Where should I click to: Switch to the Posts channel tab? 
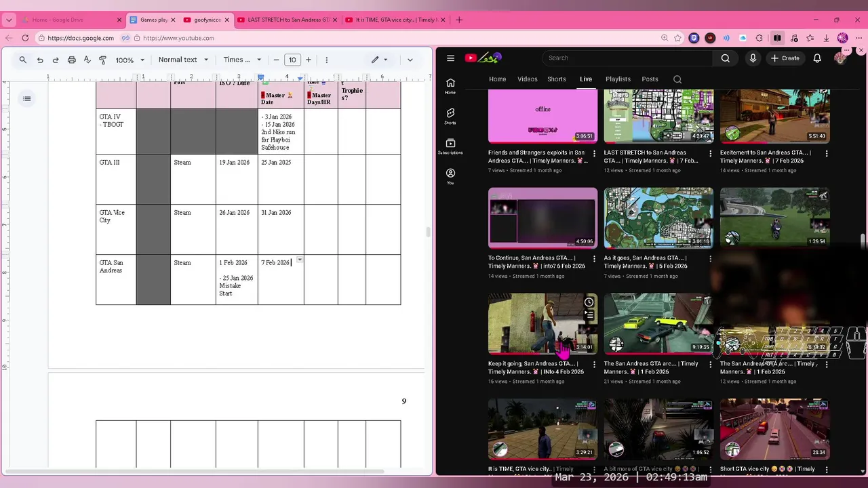(650, 79)
